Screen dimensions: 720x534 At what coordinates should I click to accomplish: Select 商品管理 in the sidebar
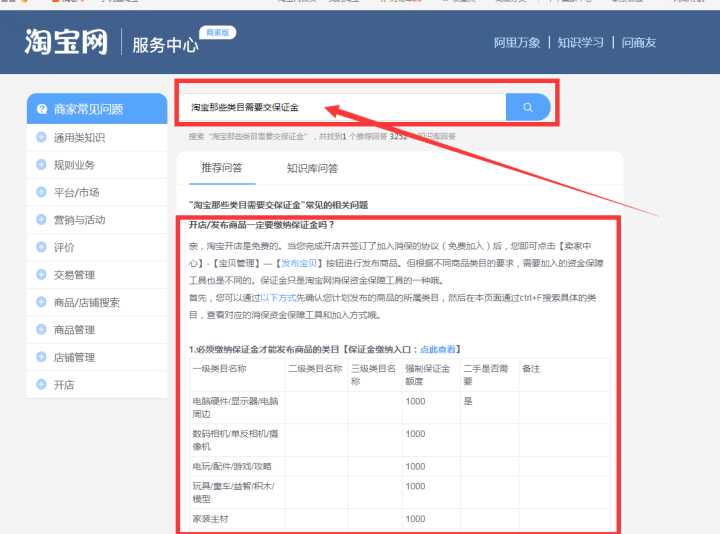point(74,330)
